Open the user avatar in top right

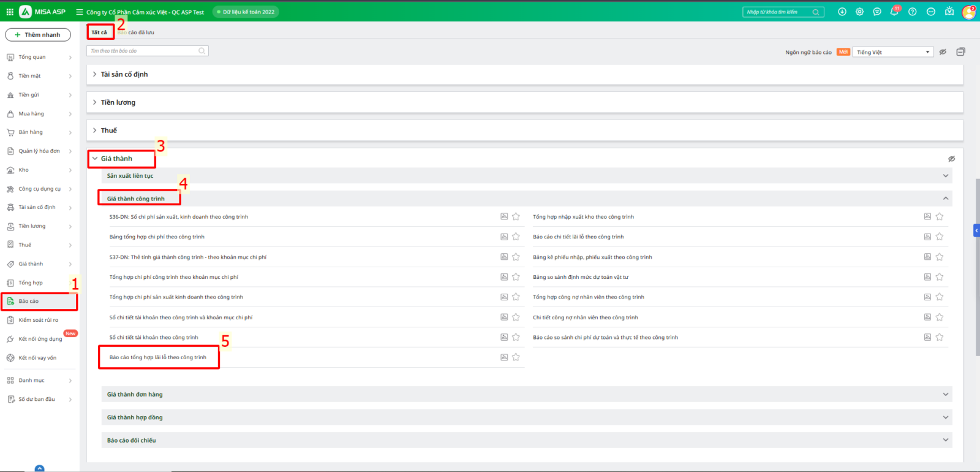968,12
